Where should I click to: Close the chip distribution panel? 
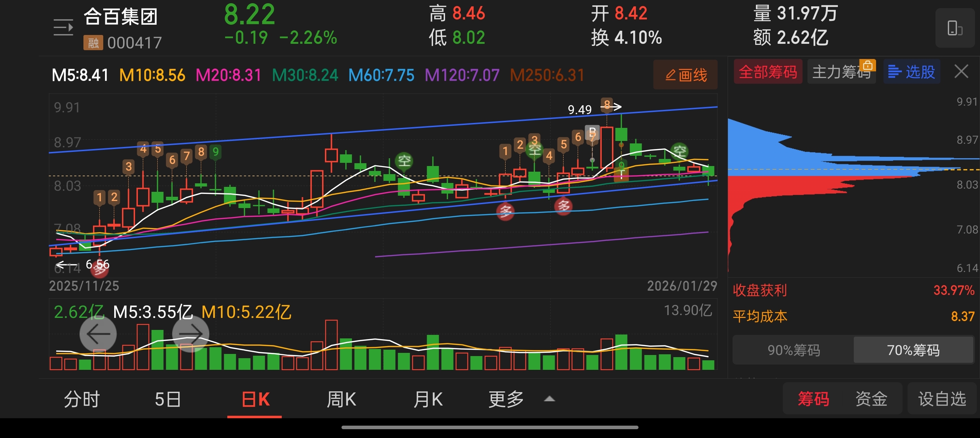[x=961, y=71]
